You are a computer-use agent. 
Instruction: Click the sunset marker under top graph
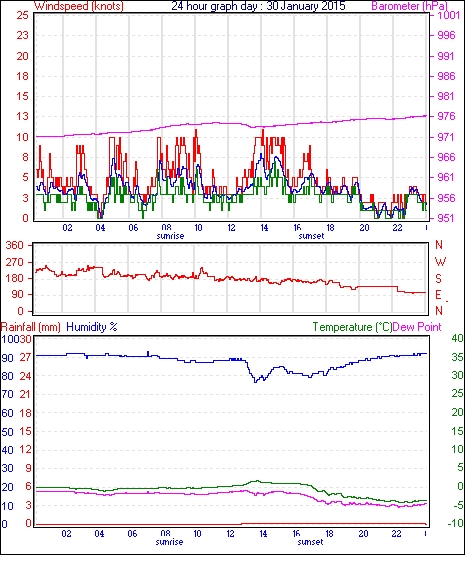click(311, 236)
